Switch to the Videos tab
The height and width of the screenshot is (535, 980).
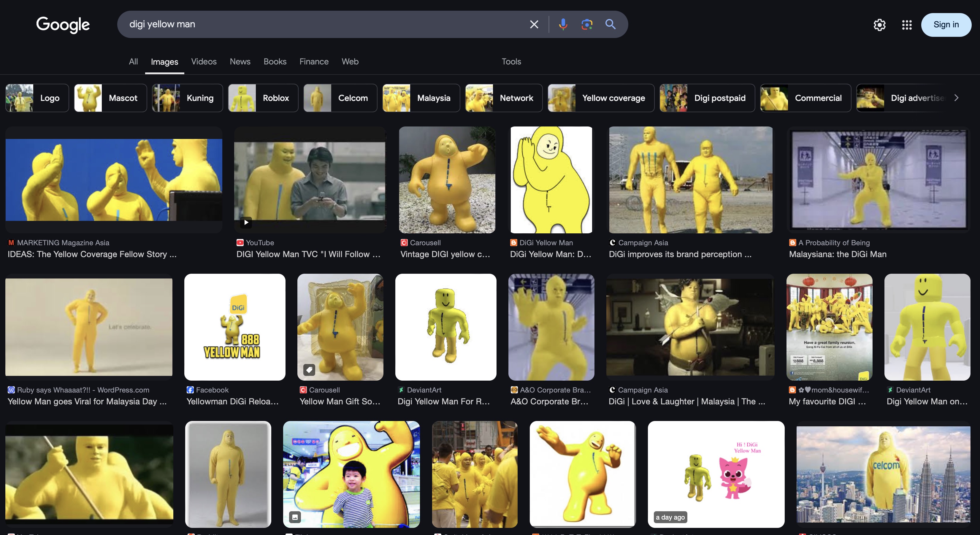(204, 62)
